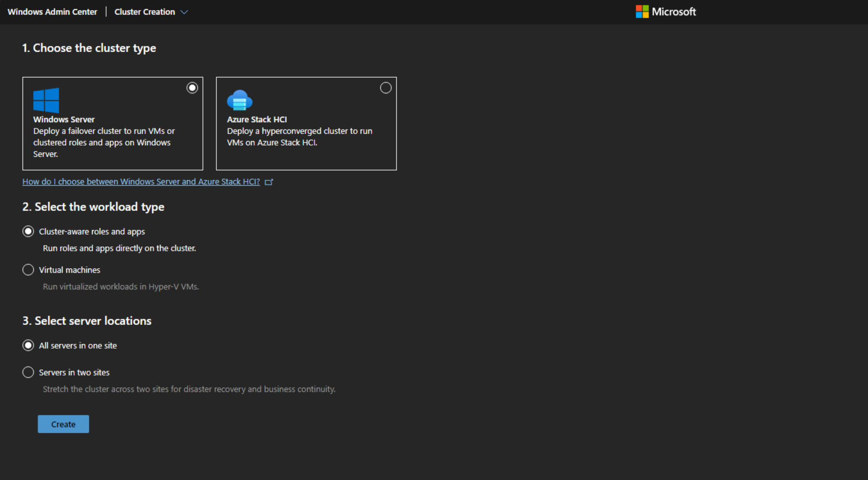868x480 pixels.
Task: Choose Cluster-aware roles and apps workload
Action: pyautogui.click(x=28, y=231)
